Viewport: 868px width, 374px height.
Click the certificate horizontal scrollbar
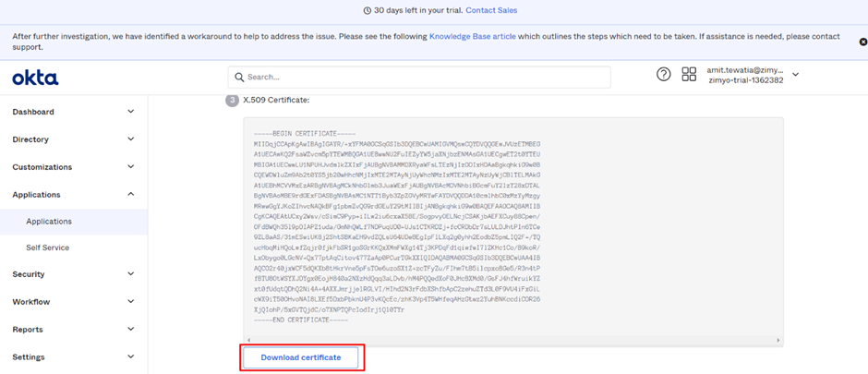[x=513, y=341]
